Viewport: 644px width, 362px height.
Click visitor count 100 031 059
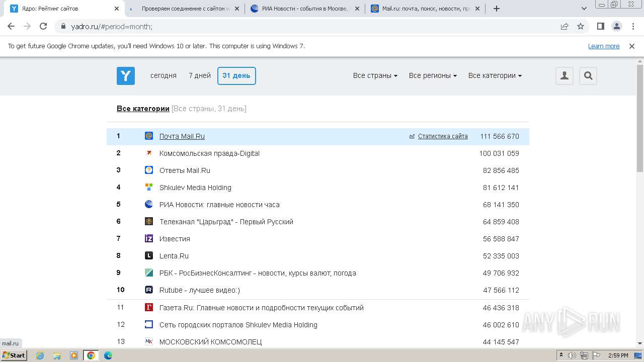click(x=499, y=153)
